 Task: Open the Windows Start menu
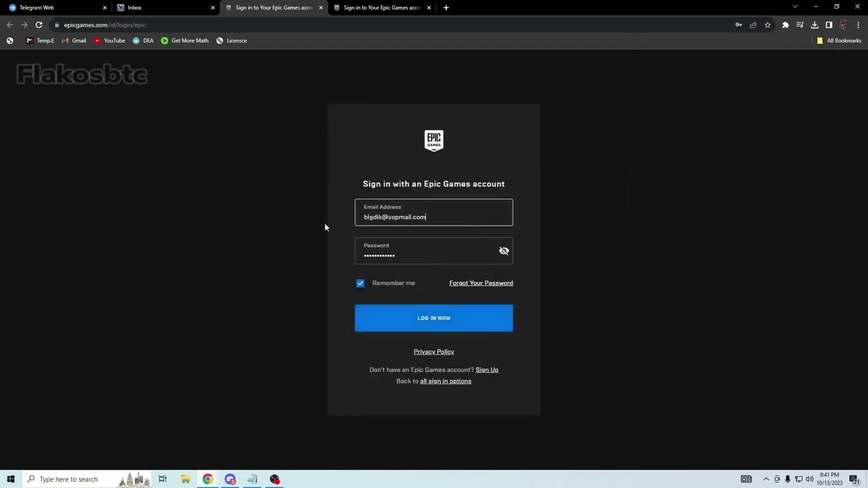(x=11, y=479)
